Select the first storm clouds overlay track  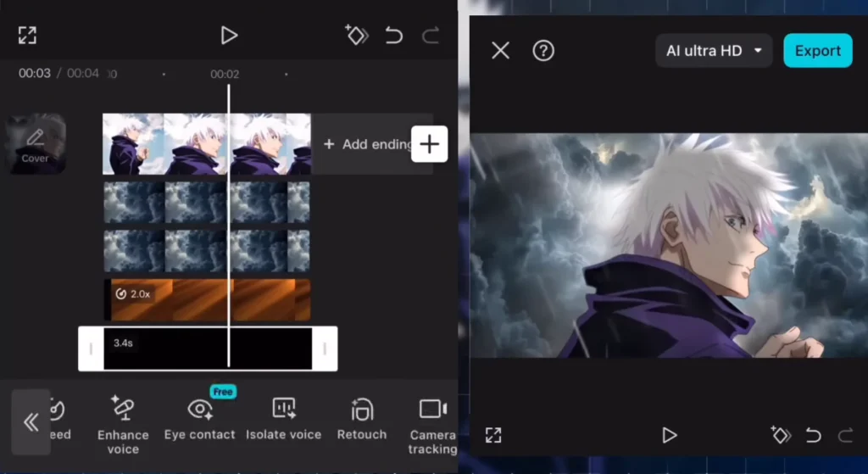point(207,203)
